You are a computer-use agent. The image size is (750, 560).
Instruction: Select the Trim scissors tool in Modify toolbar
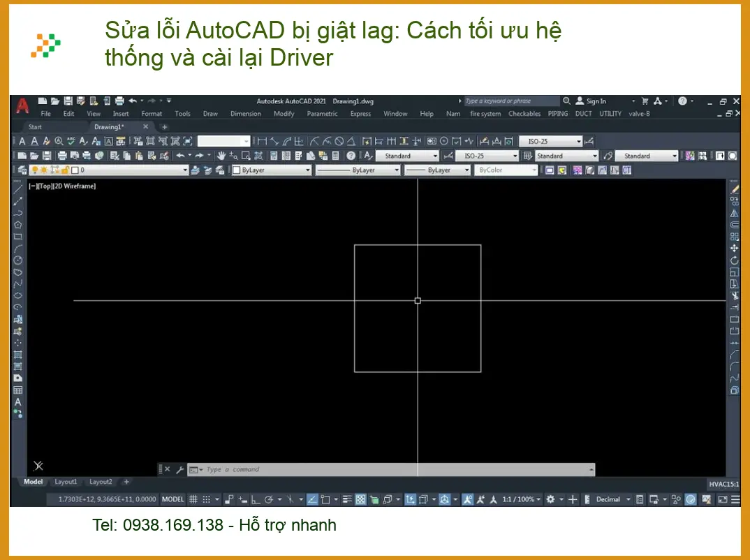coord(734,295)
